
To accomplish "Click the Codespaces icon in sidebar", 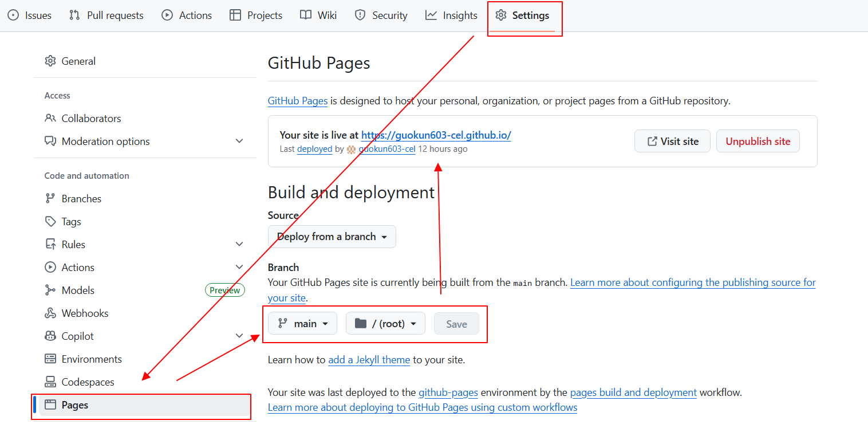I will pos(50,382).
